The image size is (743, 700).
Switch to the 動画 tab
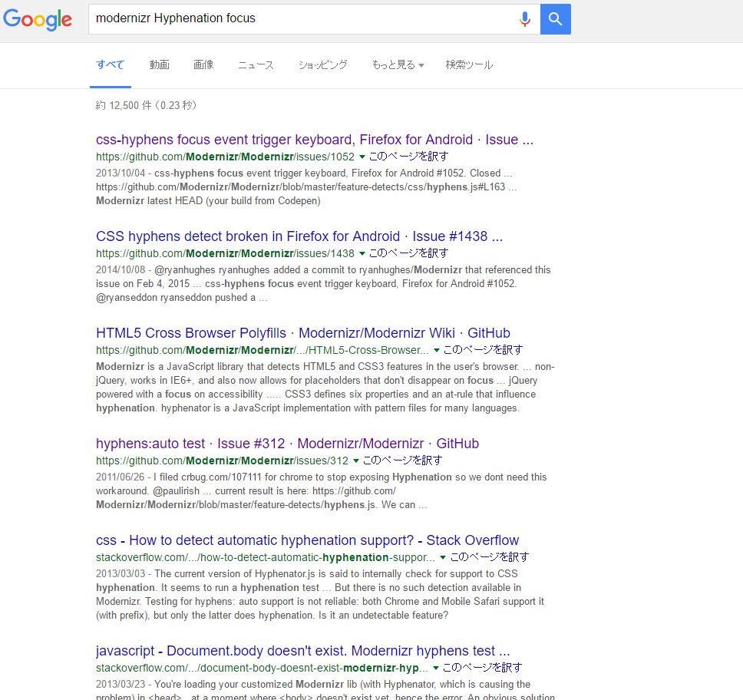click(x=159, y=64)
